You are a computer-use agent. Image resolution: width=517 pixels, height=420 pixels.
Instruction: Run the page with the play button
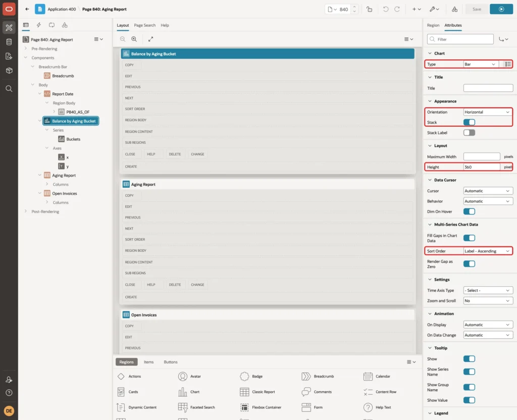pos(501,9)
